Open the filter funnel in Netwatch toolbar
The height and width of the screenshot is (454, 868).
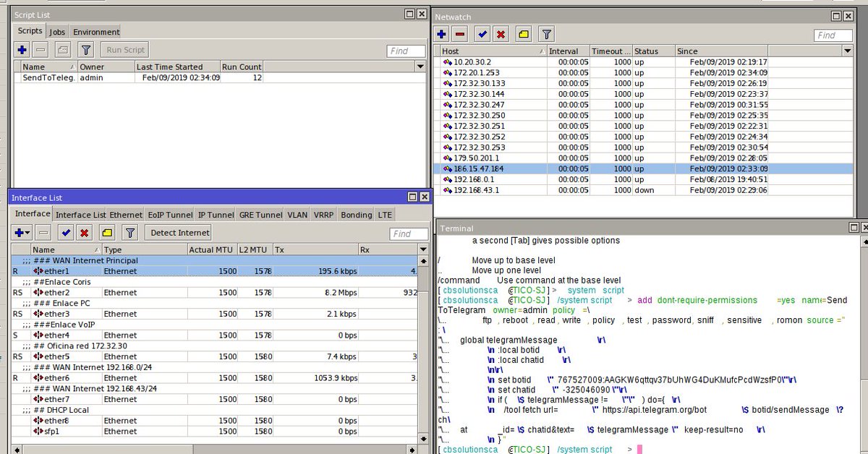coord(547,34)
